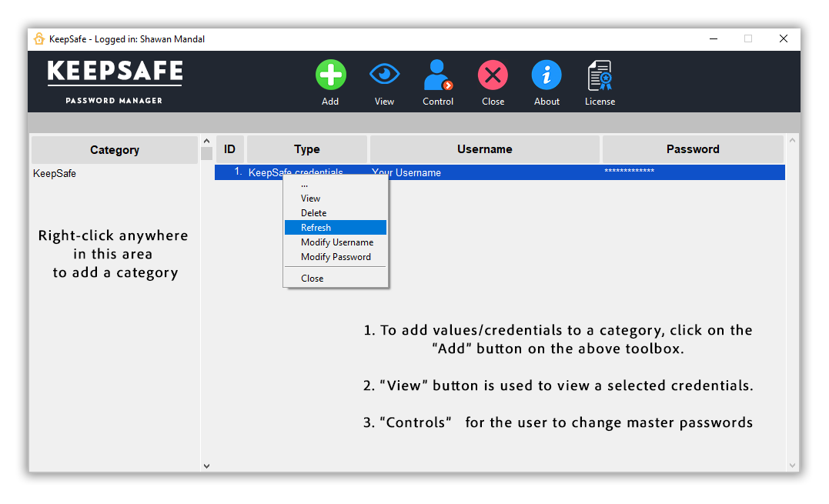The image size is (829, 504).
Task: Click the Password column header
Action: pyautogui.click(x=693, y=149)
